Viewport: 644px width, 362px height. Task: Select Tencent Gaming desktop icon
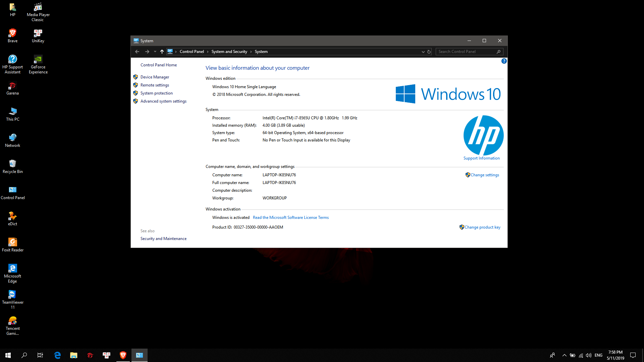pyautogui.click(x=12, y=326)
